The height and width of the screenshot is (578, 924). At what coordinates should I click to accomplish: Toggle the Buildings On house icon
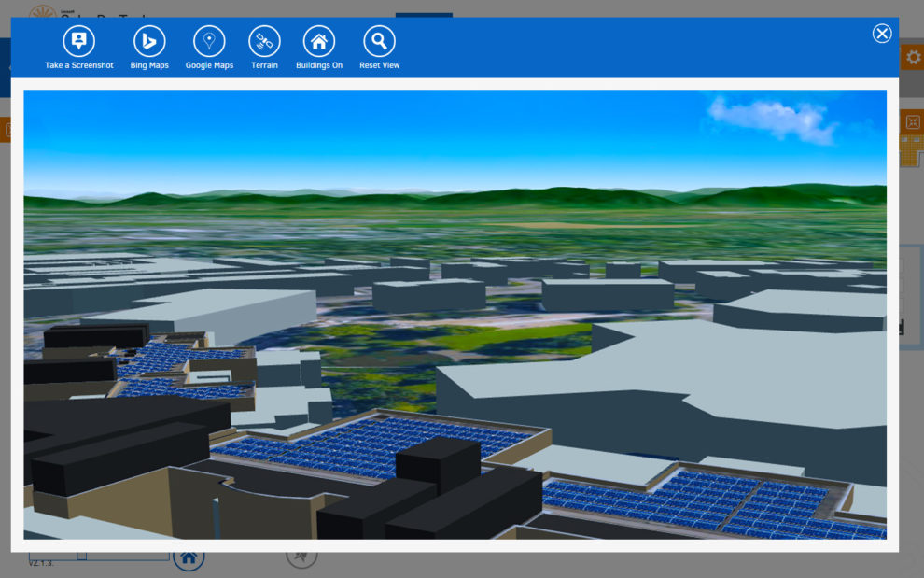tap(319, 41)
